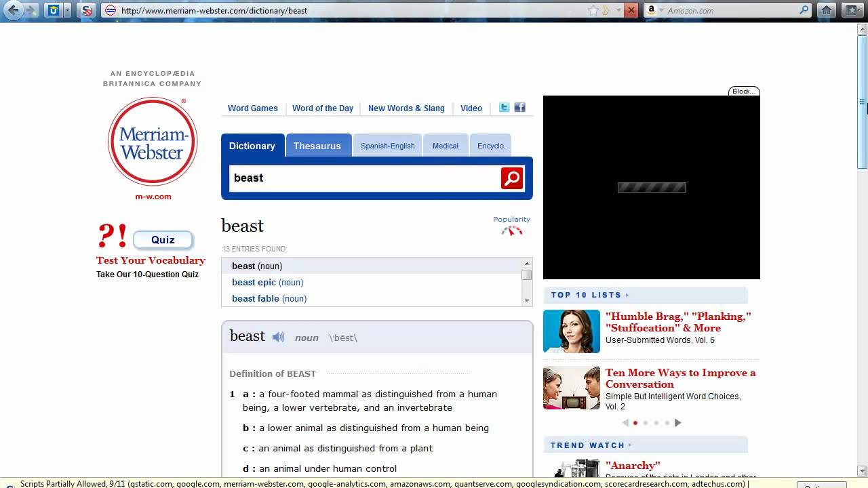
Task: Click the Merriam-Webster logo
Action: [x=153, y=141]
